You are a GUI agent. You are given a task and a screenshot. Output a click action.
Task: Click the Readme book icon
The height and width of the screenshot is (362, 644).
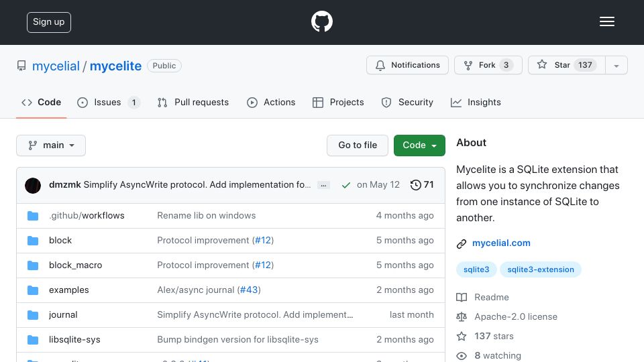coord(462,297)
